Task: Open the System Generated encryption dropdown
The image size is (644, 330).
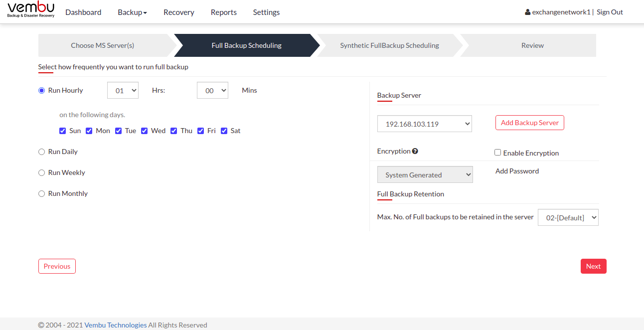Action: click(x=425, y=174)
